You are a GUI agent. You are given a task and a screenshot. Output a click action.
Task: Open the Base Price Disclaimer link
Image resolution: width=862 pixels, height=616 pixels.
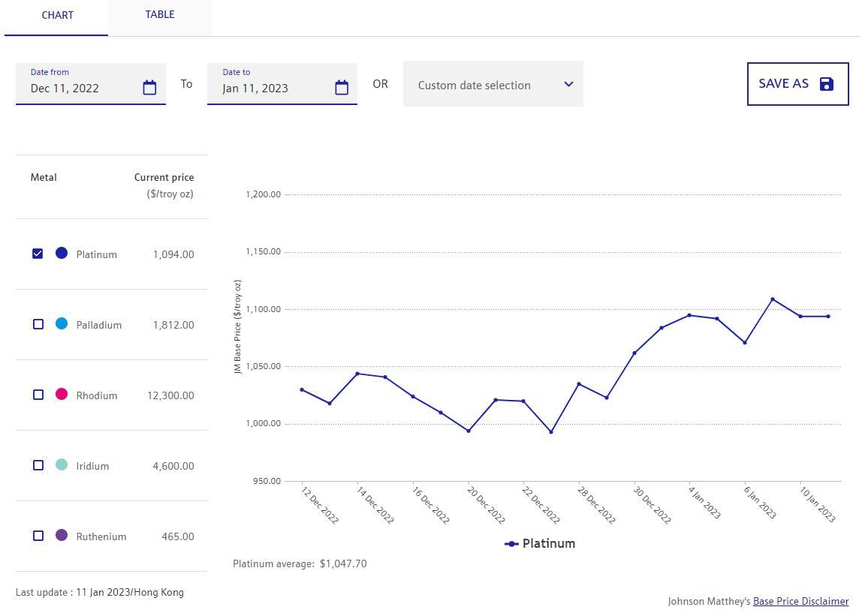[x=800, y=602]
